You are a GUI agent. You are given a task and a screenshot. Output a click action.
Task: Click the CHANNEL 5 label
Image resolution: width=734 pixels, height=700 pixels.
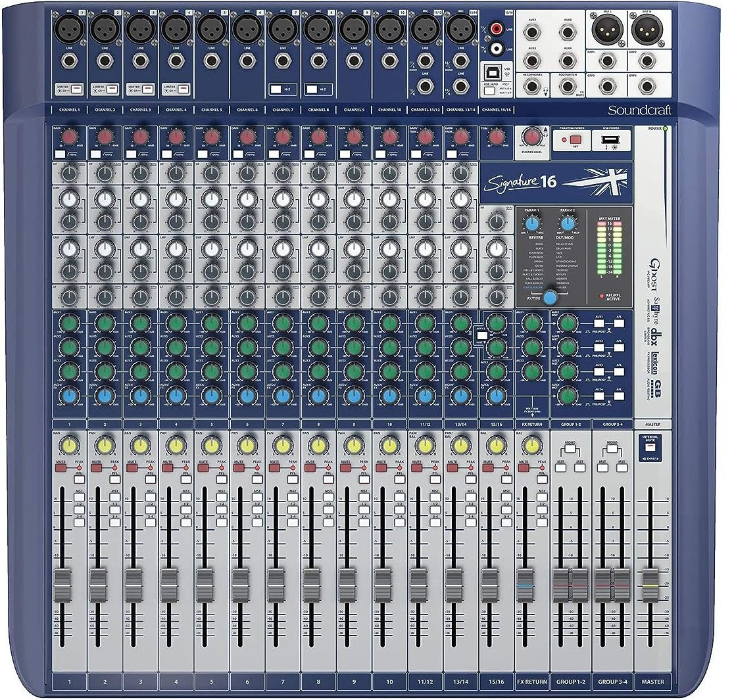[212, 110]
